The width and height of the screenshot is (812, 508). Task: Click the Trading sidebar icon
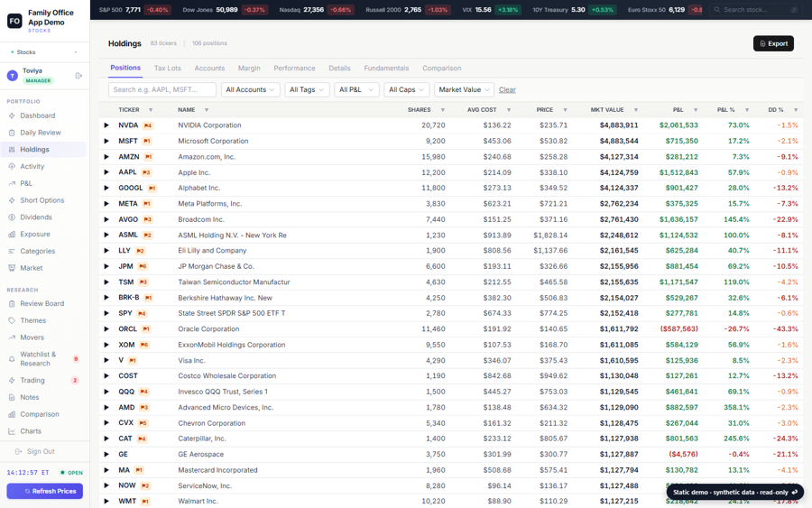(12, 380)
